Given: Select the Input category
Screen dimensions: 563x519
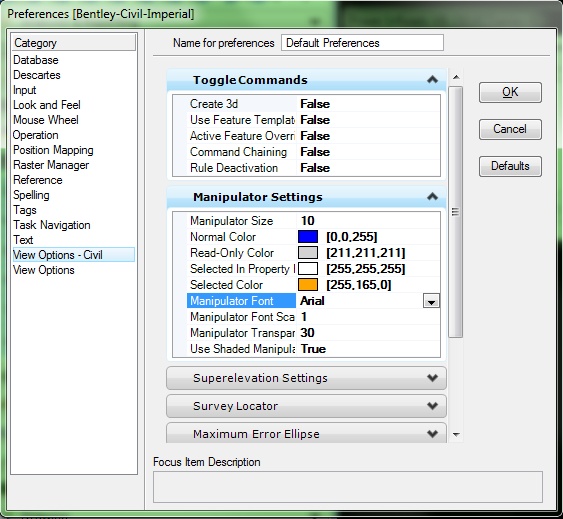Looking at the screenshot, I should click(x=25, y=90).
